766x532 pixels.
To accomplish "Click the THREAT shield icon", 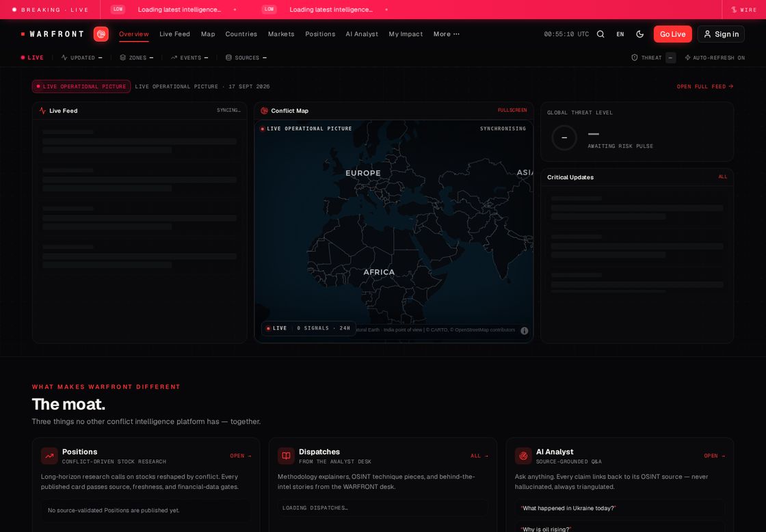I will click(x=634, y=57).
